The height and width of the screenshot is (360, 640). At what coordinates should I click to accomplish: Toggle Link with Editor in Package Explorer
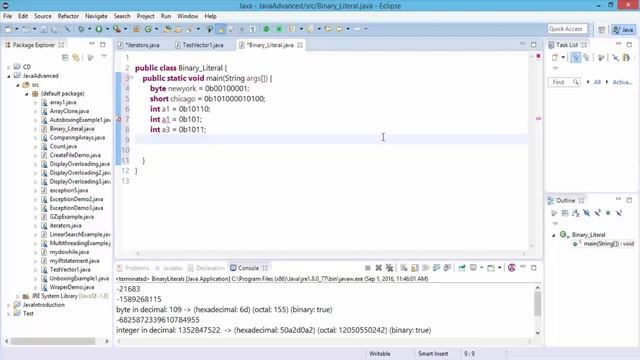tap(76, 58)
